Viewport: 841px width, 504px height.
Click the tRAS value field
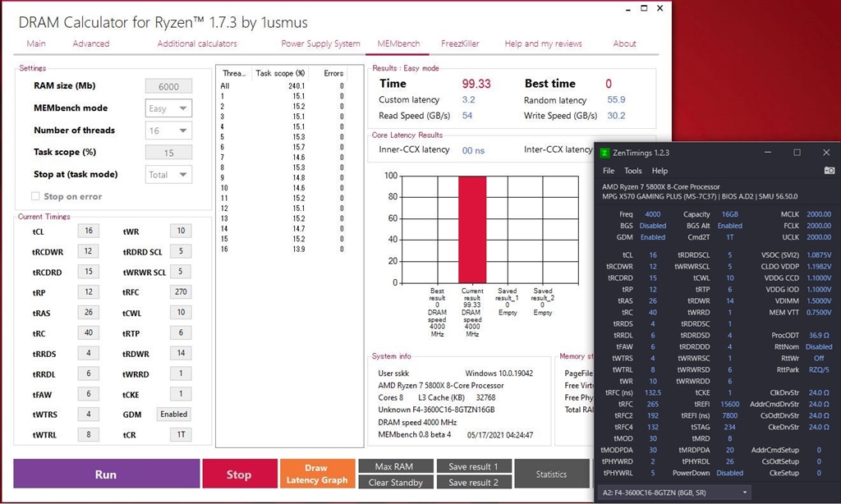pos(89,313)
